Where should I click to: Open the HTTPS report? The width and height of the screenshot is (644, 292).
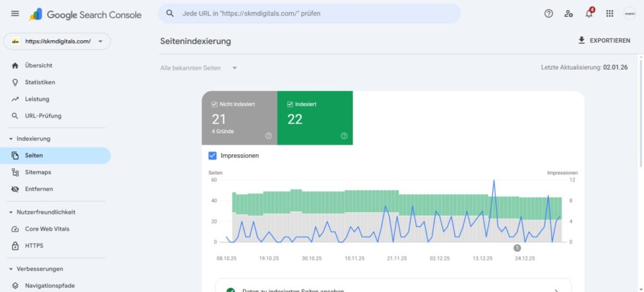55,246
